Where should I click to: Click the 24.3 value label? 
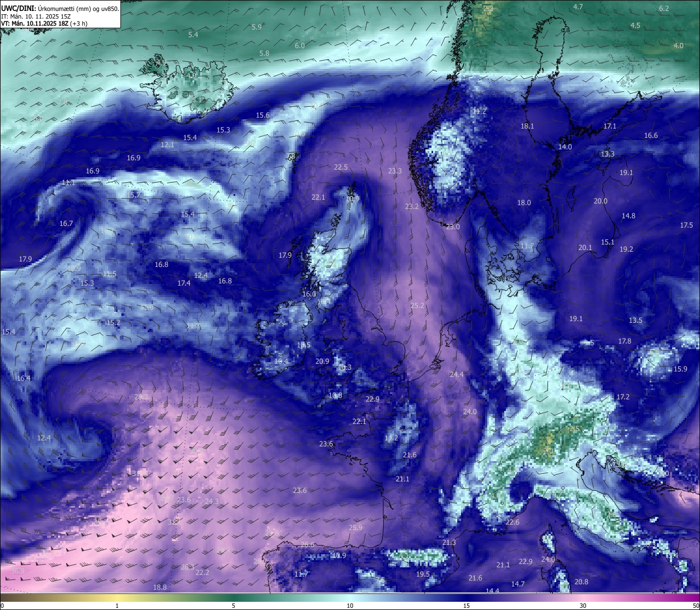coord(212,501)
